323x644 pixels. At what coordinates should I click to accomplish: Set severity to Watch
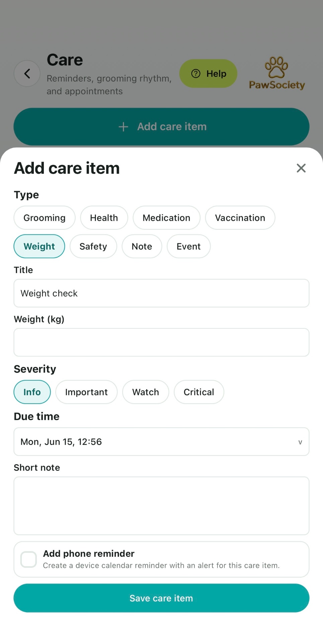(x=146, y=392)
